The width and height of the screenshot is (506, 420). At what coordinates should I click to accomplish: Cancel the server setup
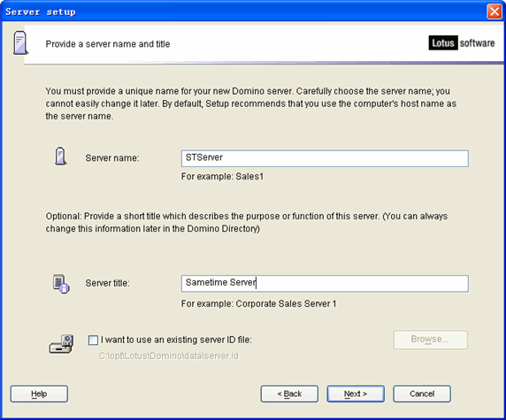point(422,393)
